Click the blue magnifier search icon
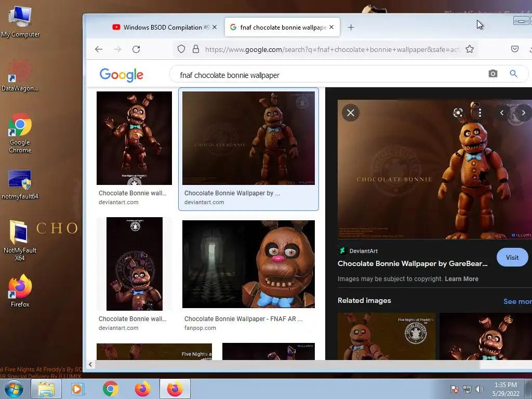Image resolution: width=532 pixels, height=399 pixels. point(513,74)
